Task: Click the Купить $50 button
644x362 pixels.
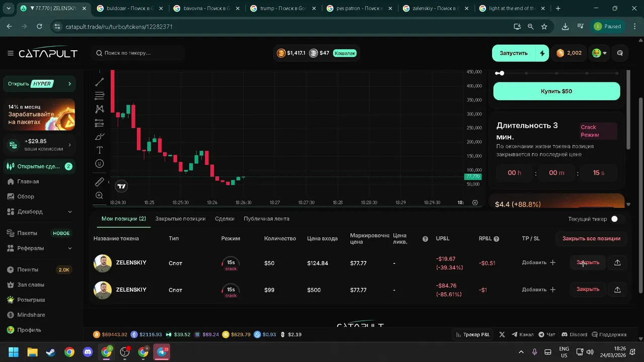Action: pos(556,91)
